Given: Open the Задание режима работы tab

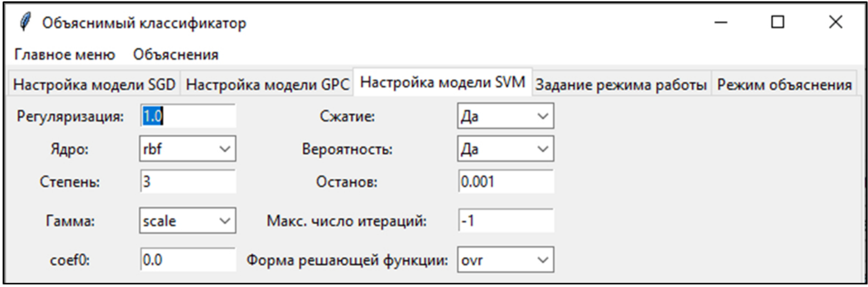Looking at the screenshot, I should pos(621,84).
